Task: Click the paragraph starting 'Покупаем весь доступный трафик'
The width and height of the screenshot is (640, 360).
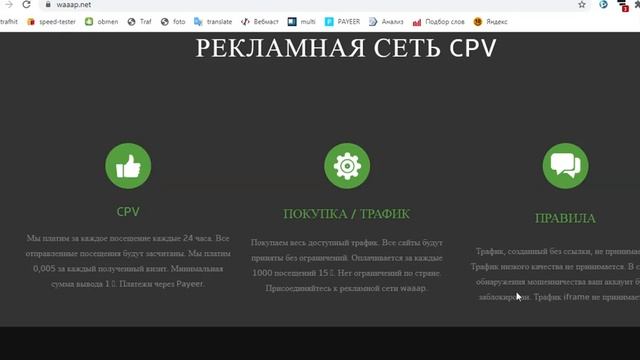Action: [x=347, y=265]
